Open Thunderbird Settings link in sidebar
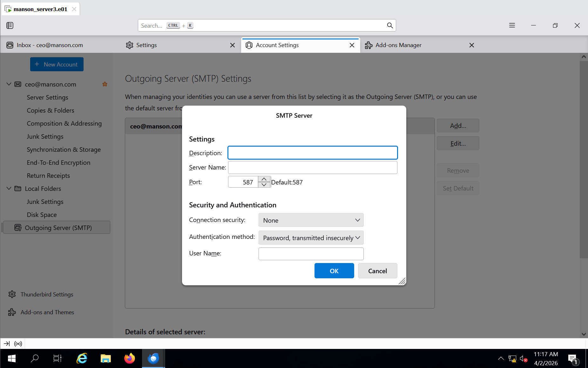 click(x=47, y=295)
